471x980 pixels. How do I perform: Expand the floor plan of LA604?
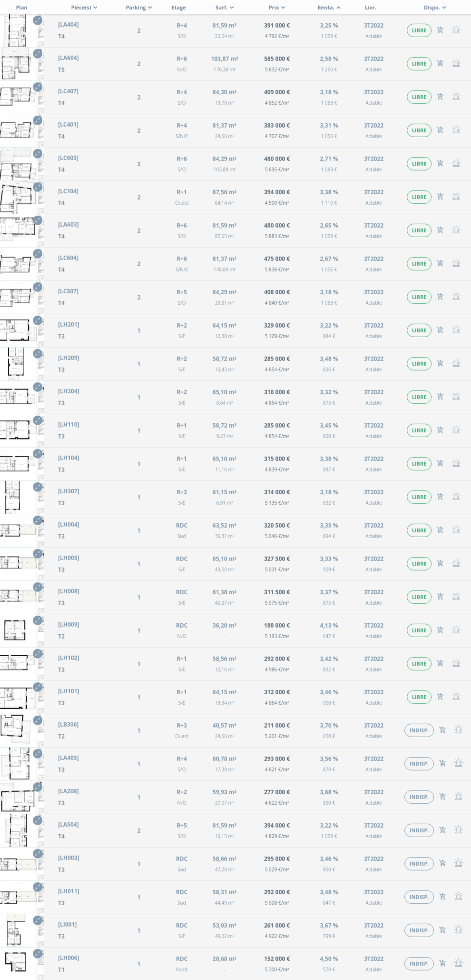(x=38, y=54)
